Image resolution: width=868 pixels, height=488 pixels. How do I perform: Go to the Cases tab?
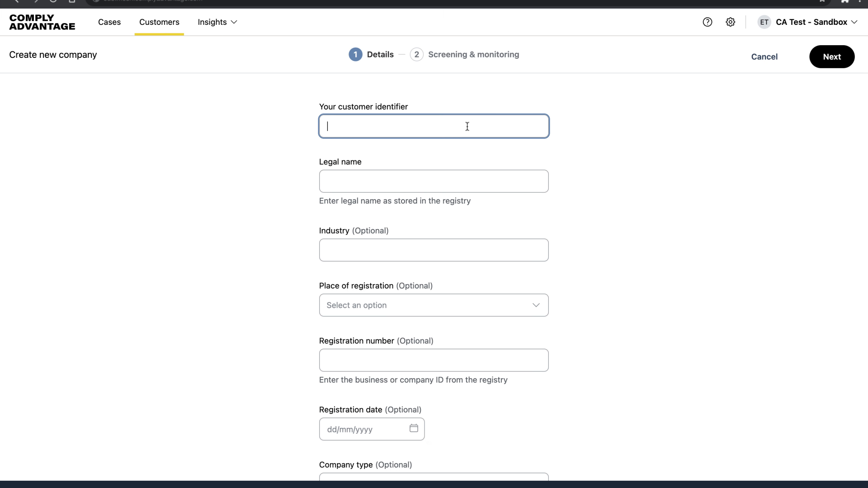point(109,22)
